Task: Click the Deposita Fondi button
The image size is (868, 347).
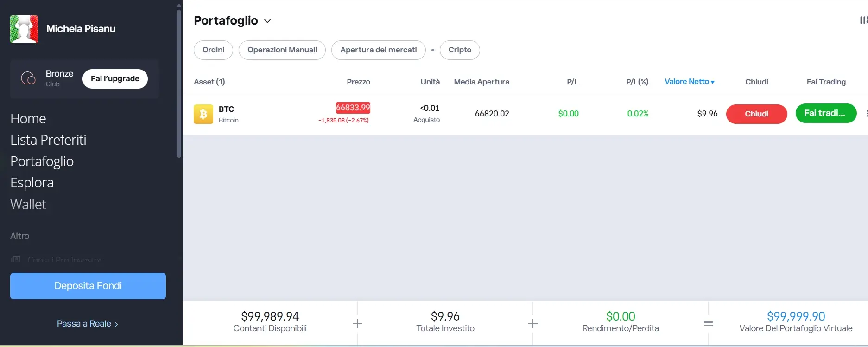Action: click(88, 286)
